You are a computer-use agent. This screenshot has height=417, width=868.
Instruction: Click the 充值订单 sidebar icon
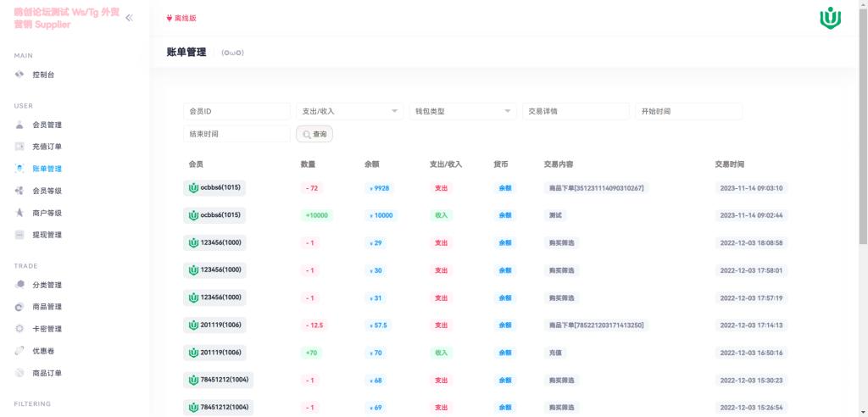19,147
